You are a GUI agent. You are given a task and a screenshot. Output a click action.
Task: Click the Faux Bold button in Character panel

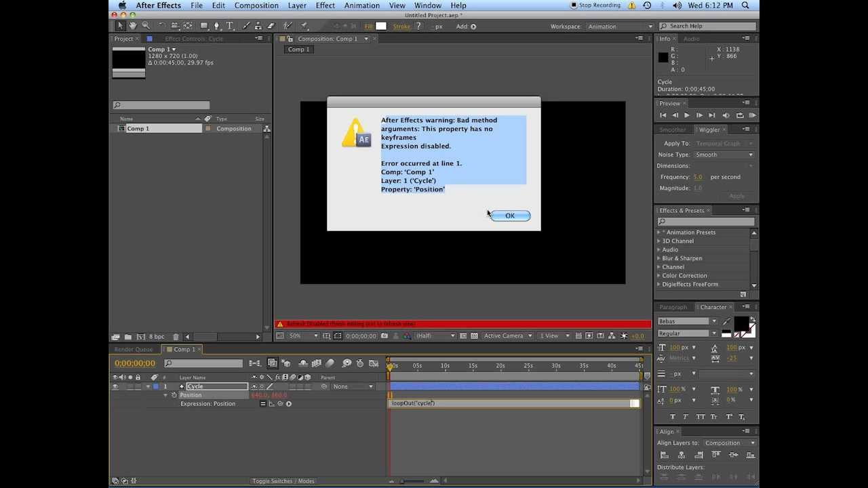[x=673, y=417]
